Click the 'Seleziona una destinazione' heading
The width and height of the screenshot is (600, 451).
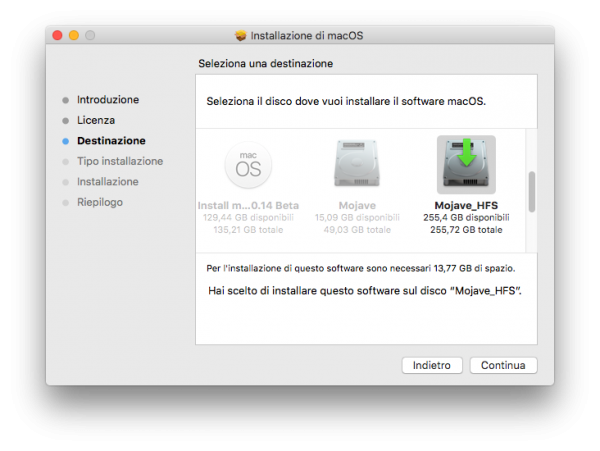[266, 63]
